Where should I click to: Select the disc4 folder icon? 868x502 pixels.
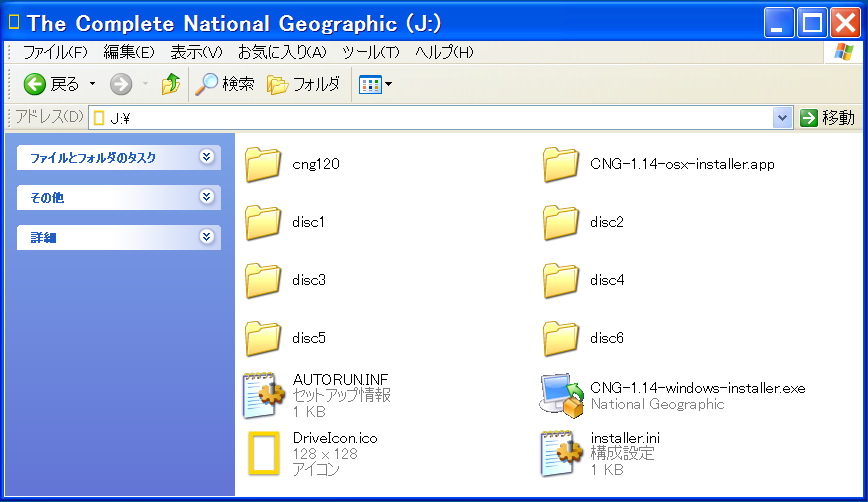pyautogui.click(x=561, y=281)
